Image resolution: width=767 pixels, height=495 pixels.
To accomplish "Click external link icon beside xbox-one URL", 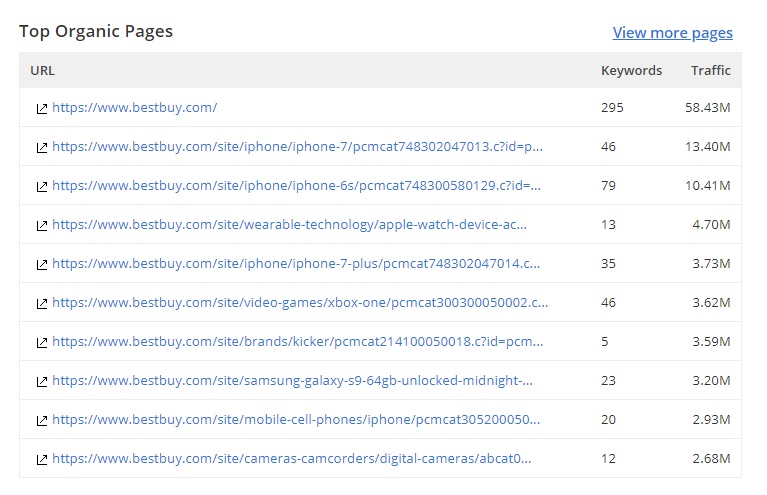I will pyautogui.click(x=41, y=303).
